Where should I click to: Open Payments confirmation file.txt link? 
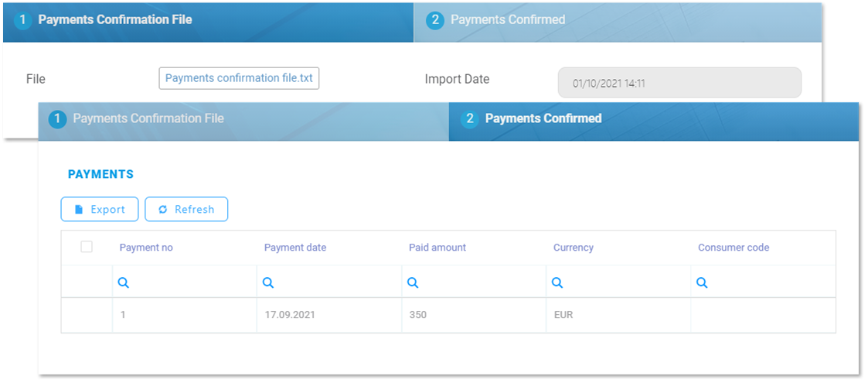point(239,78)
